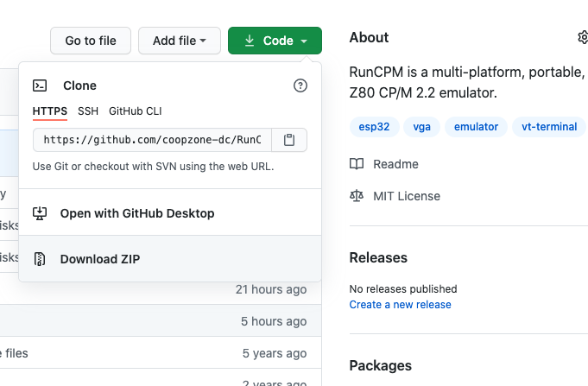Click 'No releases published' text
This screenshot has height=386, width=588.
coord(403,288)
